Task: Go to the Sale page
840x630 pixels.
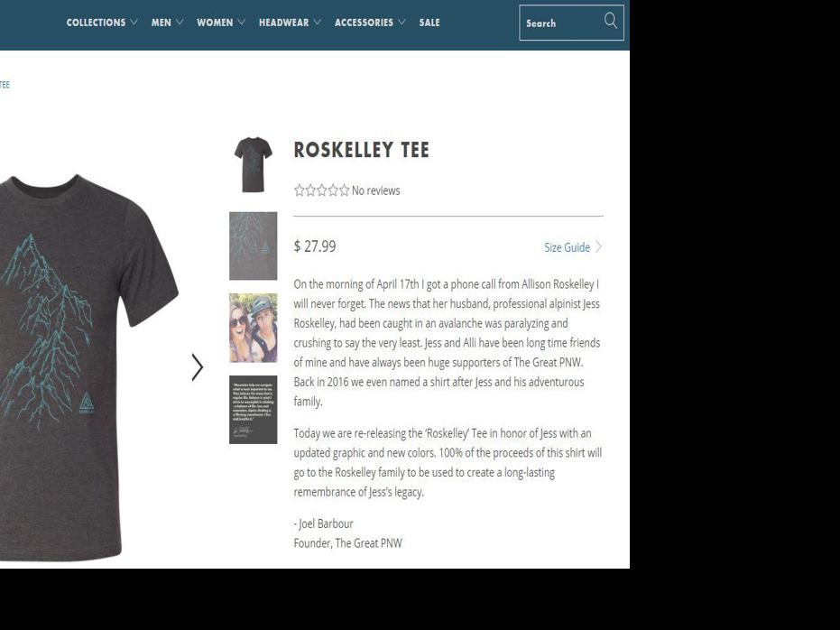Action: [x=429, y=23]
